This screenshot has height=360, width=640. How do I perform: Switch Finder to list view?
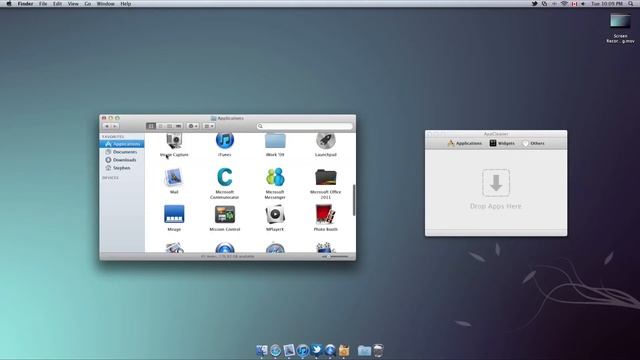160,126
